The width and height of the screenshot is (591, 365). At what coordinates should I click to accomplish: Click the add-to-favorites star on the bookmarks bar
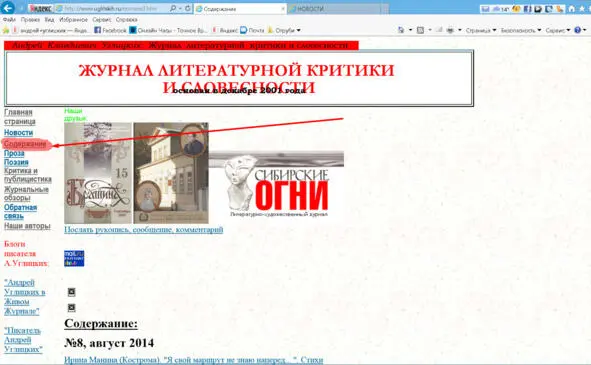point(6,30)
